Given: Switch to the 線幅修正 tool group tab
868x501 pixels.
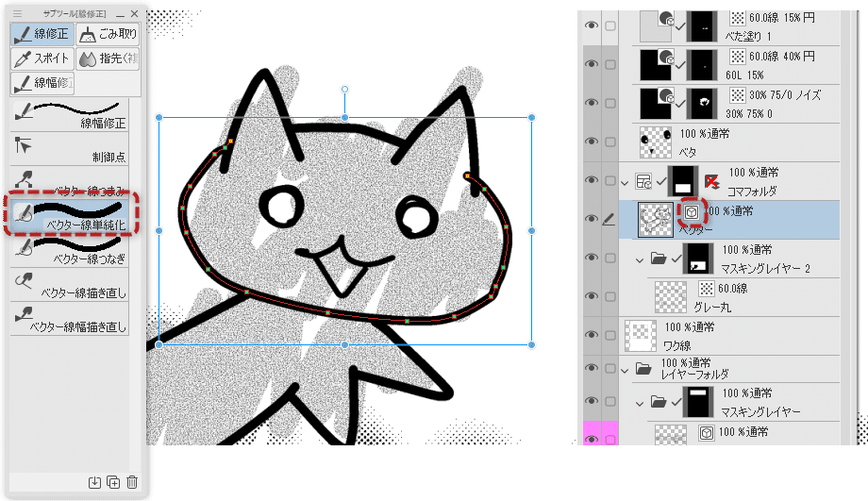Looking at the screenshot, I should pyautogui.click(x=42, y=83).
